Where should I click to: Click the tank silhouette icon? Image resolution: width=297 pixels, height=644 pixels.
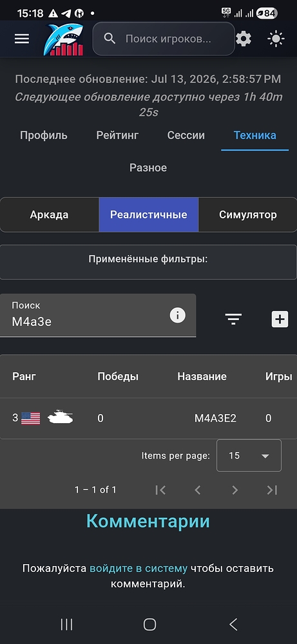pos(61,417)
